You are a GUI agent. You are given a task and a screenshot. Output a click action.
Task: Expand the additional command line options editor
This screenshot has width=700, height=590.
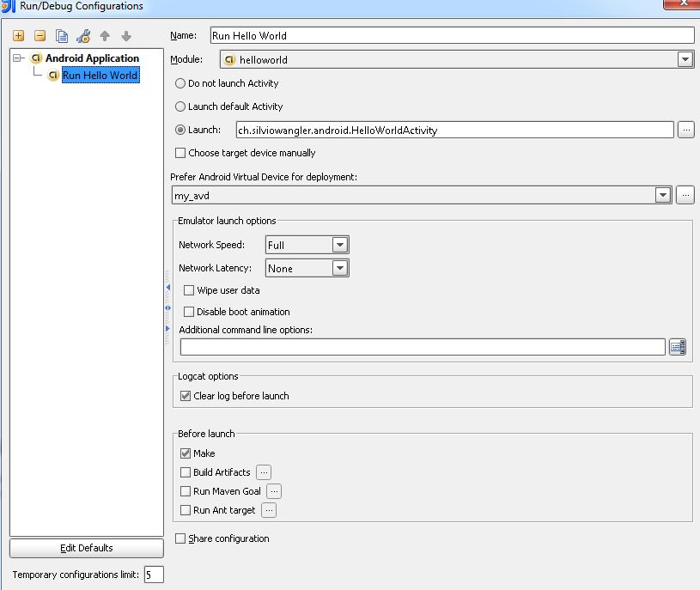click(677, 347)
